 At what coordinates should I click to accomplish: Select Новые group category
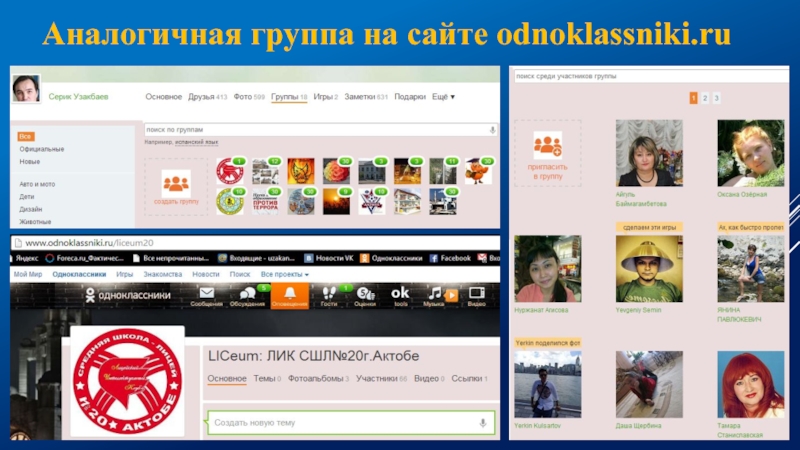30,161
